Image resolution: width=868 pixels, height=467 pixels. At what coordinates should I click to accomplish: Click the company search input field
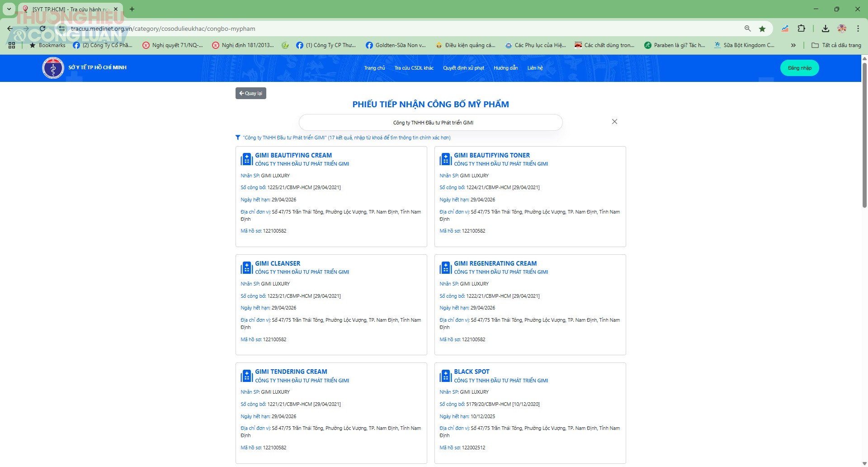[431, 123]
